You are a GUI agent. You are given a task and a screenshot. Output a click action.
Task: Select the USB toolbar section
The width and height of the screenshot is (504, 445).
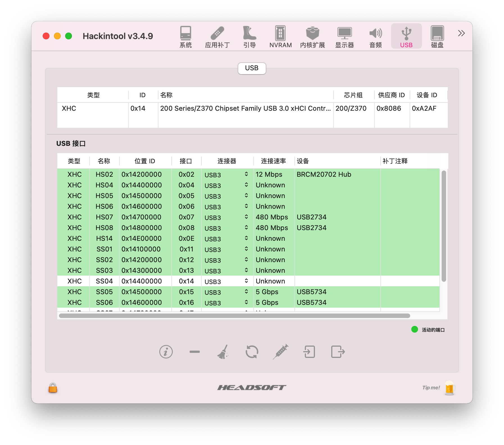(x=406, y=37)
